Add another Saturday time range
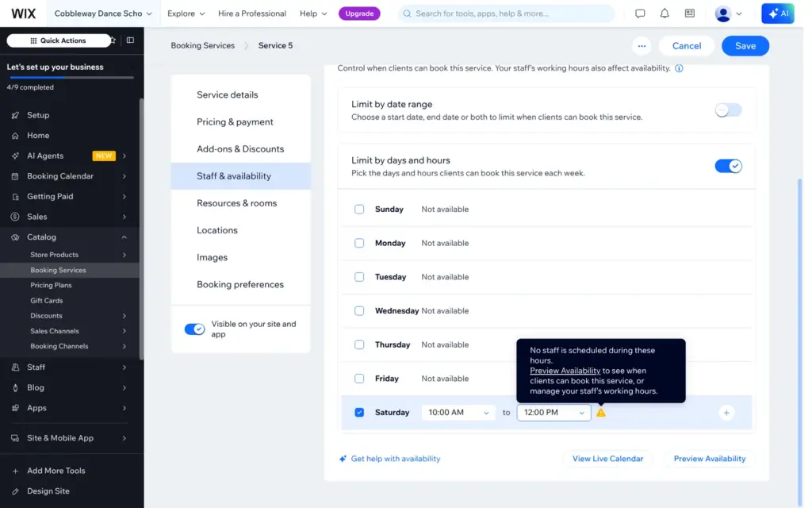Image resolution: width=812 pixels, height=508 pixels. (726, 413)
